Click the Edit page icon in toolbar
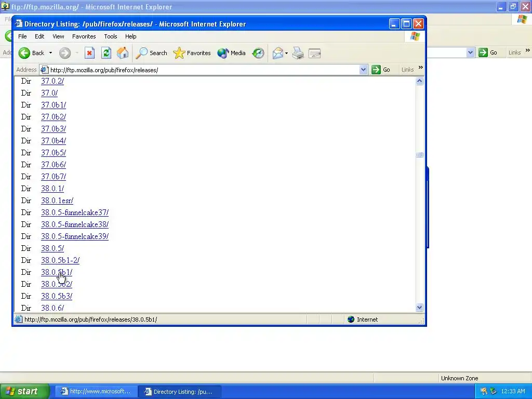Image resolution: width=532 pixels, height=399 pixels. coord(315,54)
